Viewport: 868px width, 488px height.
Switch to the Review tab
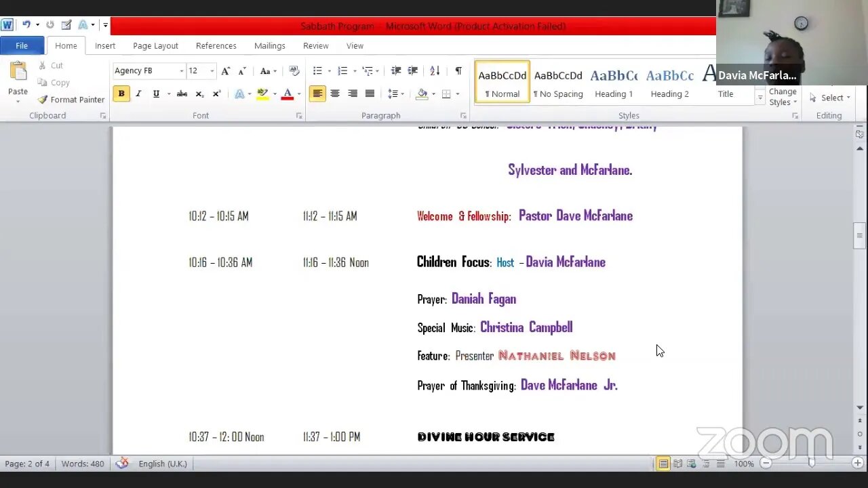[316, 45]
